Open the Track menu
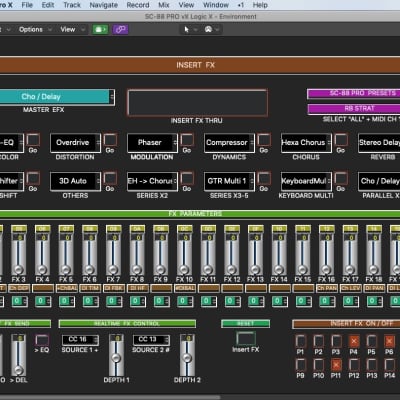This screenshot has height=400, width=400. [x=72, y=5]
